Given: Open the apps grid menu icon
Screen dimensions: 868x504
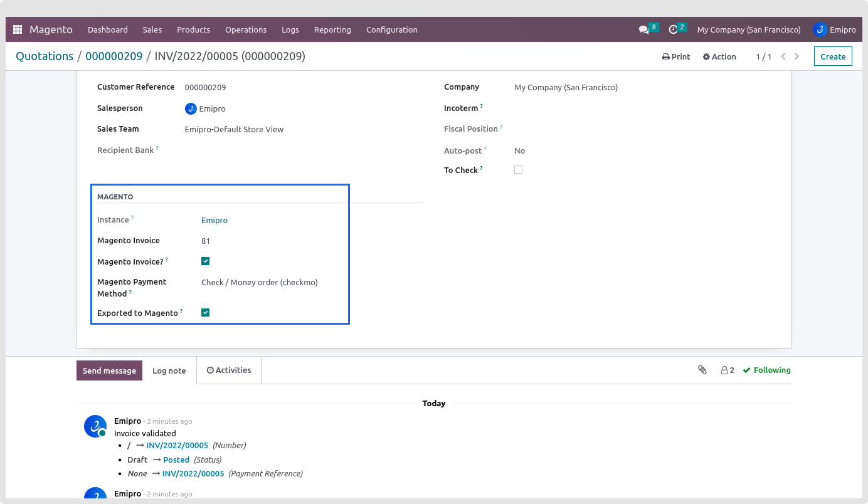Looking at the screenshot, I should (18, 29).
